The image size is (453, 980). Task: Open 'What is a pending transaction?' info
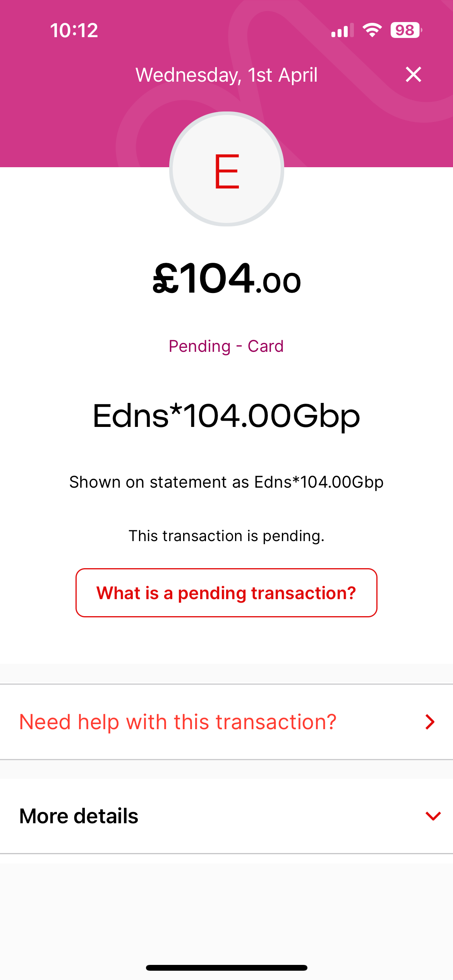(226, 593)
